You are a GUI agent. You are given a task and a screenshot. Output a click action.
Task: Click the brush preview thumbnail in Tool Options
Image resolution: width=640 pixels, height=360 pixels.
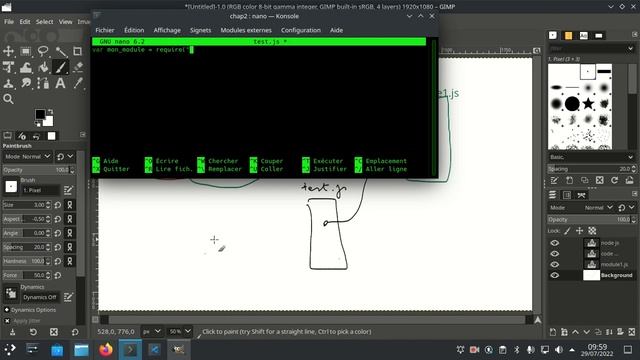pyautogui.click(x=11, y=187)
